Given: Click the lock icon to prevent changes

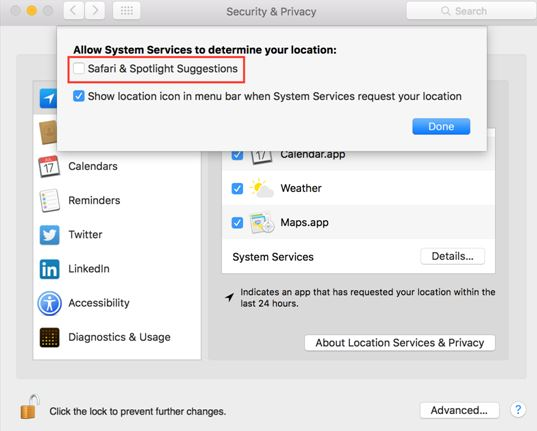Looking at the screenshot, I should [x=29, y=407].
